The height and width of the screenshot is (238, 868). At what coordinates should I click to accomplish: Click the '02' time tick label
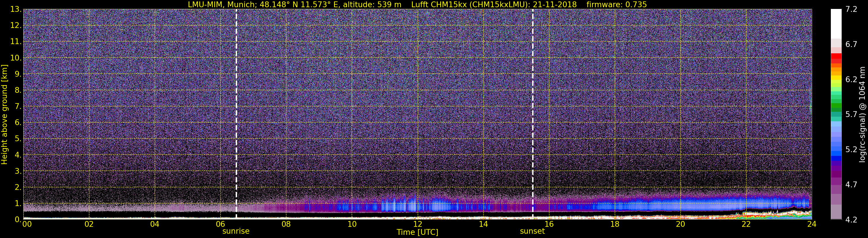click(x=89, y=224)
